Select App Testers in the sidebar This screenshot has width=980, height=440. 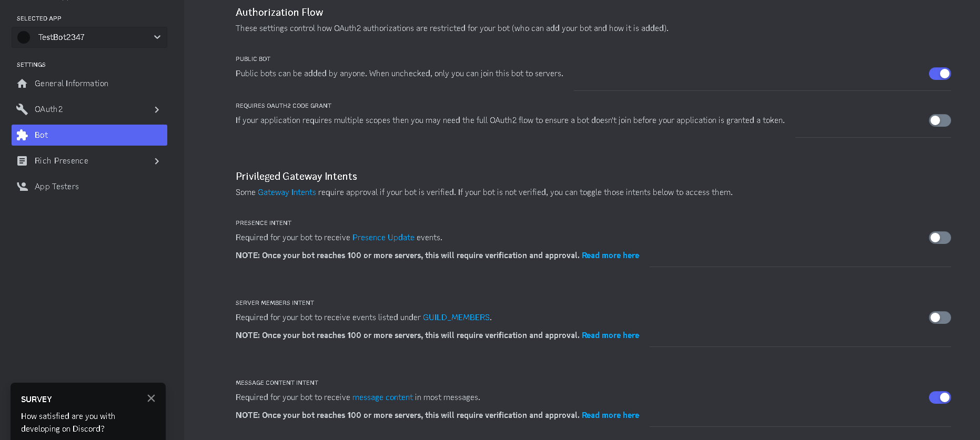tap(56, 186)
